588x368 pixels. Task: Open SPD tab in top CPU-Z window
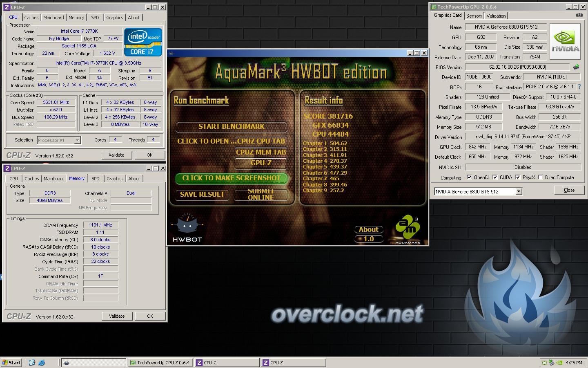tap(95, 18)
